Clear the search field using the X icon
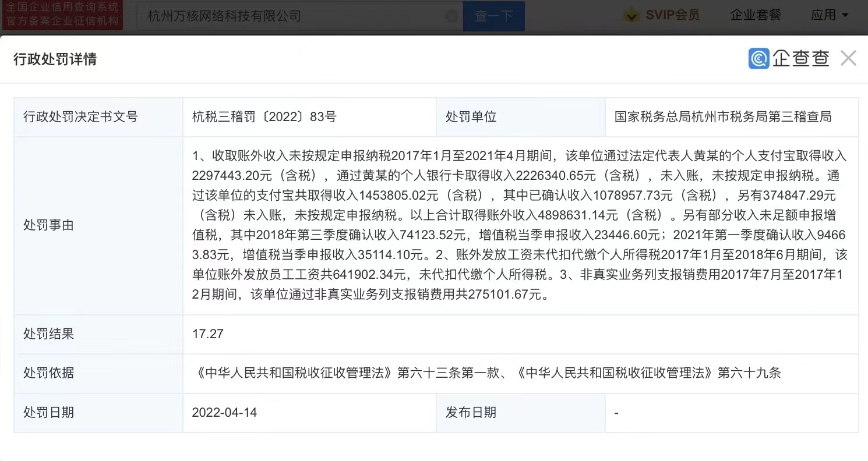This screenshot has width=868, height=461. pos(451,16)
